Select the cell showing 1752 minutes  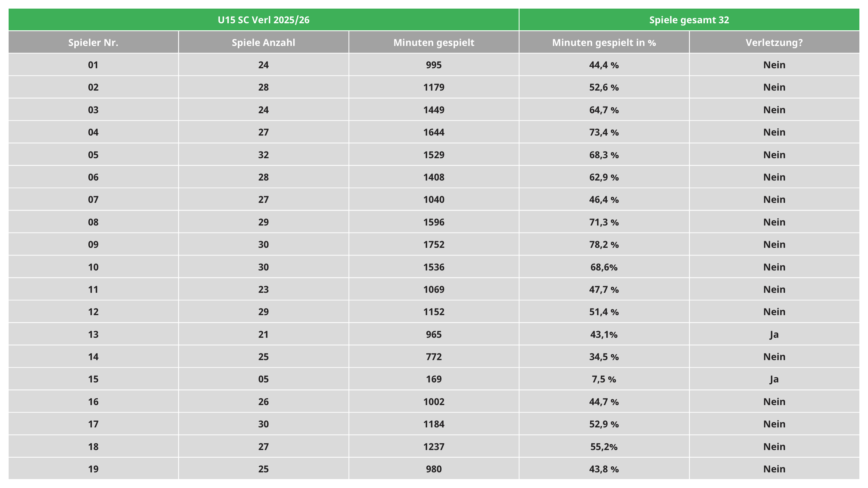coord(434,244)
